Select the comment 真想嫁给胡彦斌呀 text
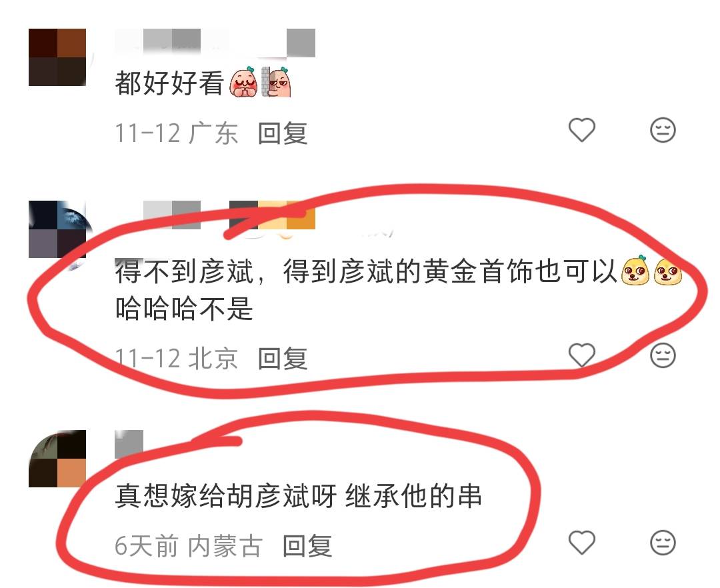Viewport: 720px width, 588px height. click(298, 496)
